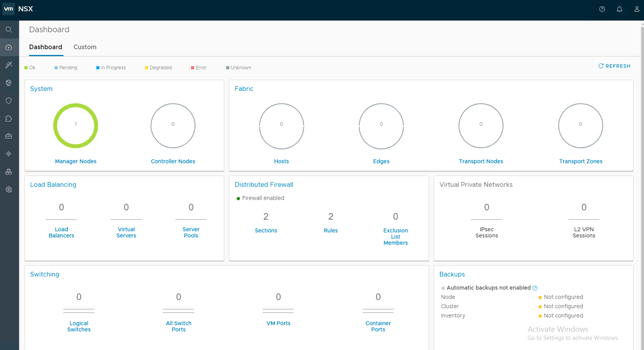Open the notifications bell icon

[x=619, y=9]
